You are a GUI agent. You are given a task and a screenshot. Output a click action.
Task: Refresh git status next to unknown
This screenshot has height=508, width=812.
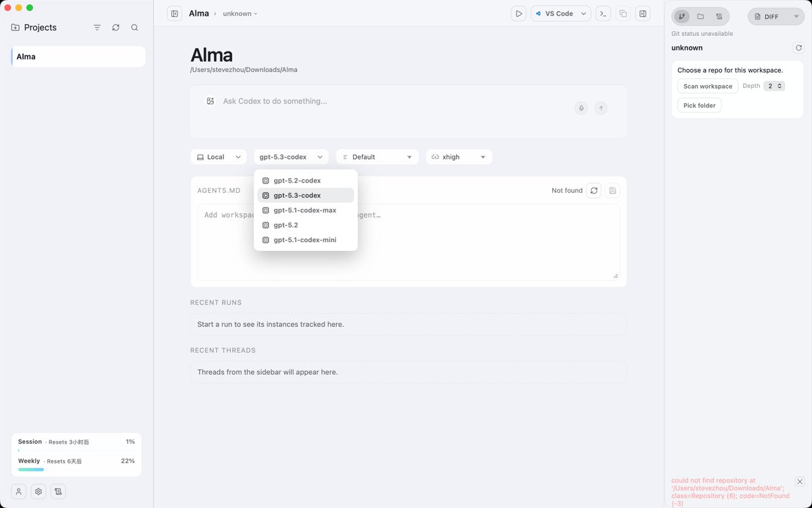click(798, 48)
